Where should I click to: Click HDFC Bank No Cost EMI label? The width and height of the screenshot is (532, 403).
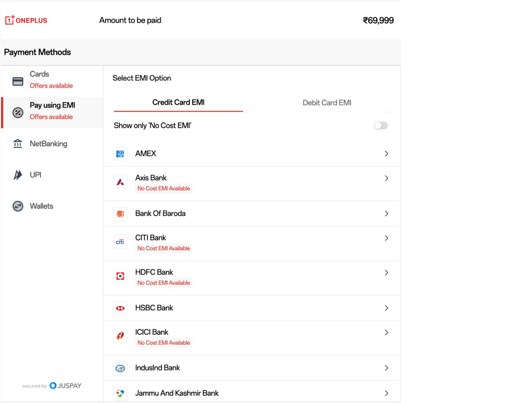tap(164, 283)
